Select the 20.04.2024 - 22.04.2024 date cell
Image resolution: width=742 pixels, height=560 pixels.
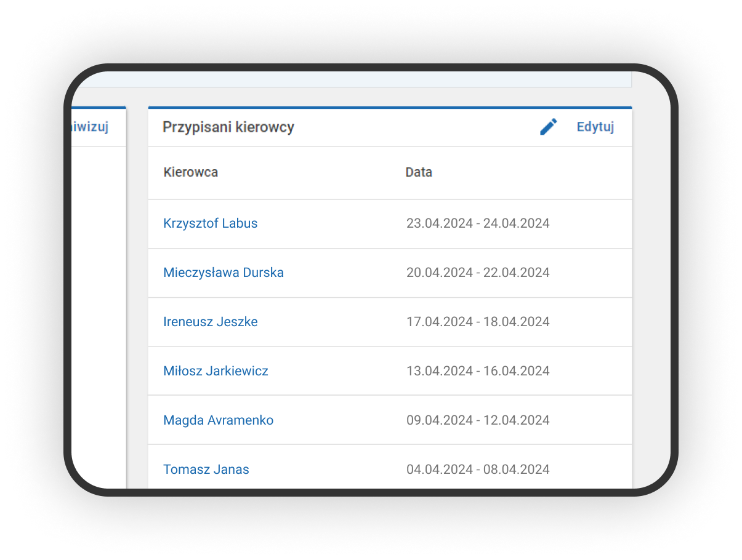pos(478,273)
